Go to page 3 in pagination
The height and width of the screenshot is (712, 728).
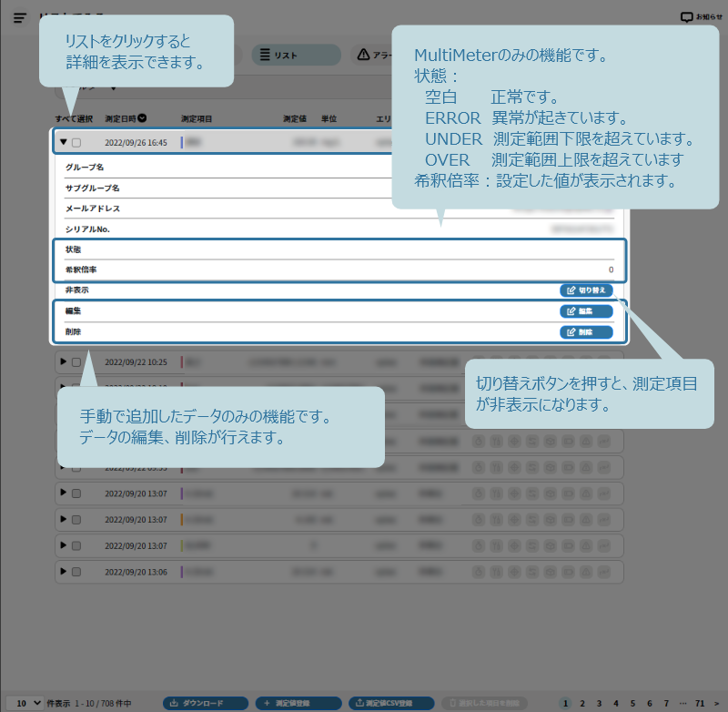[x=599, y=703]
